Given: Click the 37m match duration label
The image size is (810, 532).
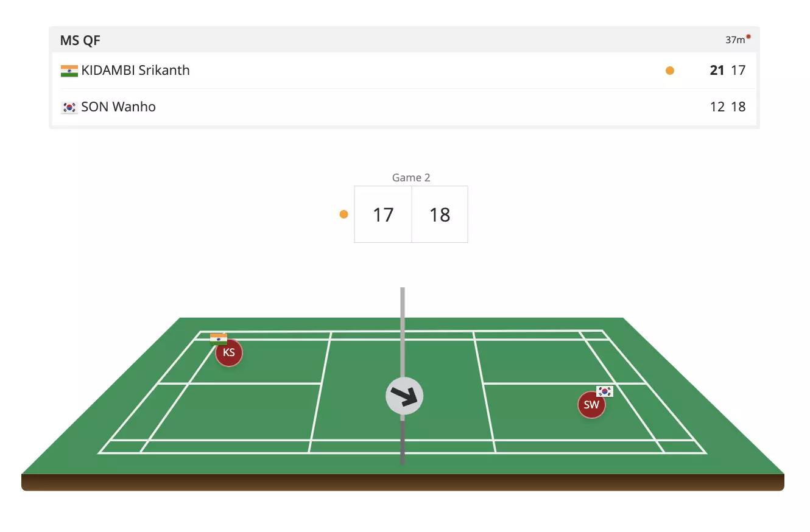Looking at the screenshot, I should (x=734, y=40).
